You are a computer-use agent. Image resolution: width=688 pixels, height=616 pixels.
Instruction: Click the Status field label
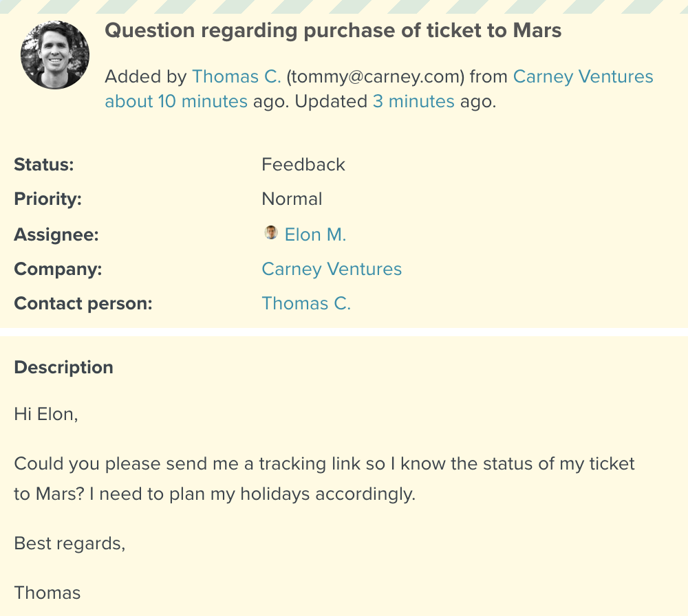[x=44, y=164]
